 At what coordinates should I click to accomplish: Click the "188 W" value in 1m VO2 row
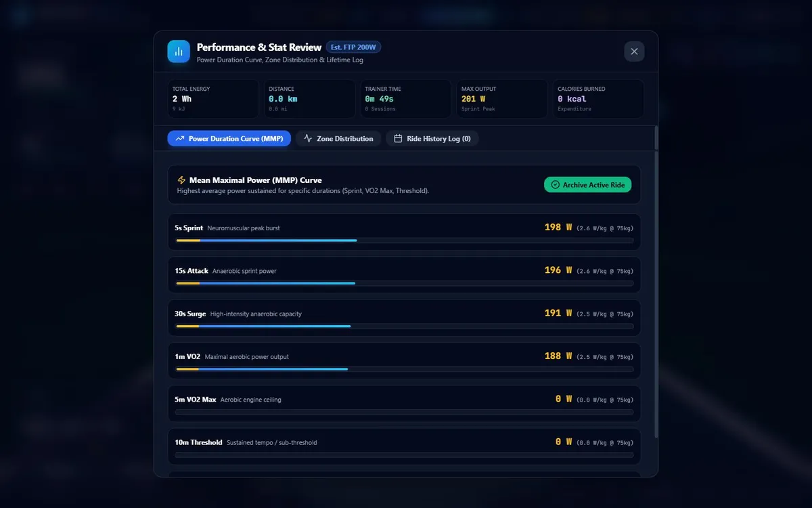tap(558, 356)
